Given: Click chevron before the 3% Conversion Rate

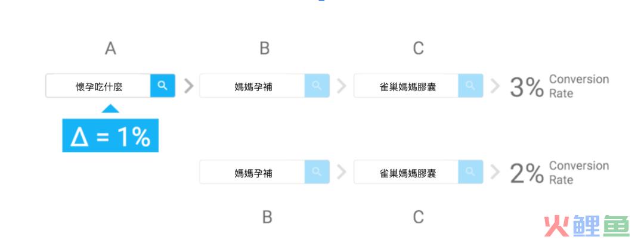Looking at the screenshot, I should pos(496,86).
